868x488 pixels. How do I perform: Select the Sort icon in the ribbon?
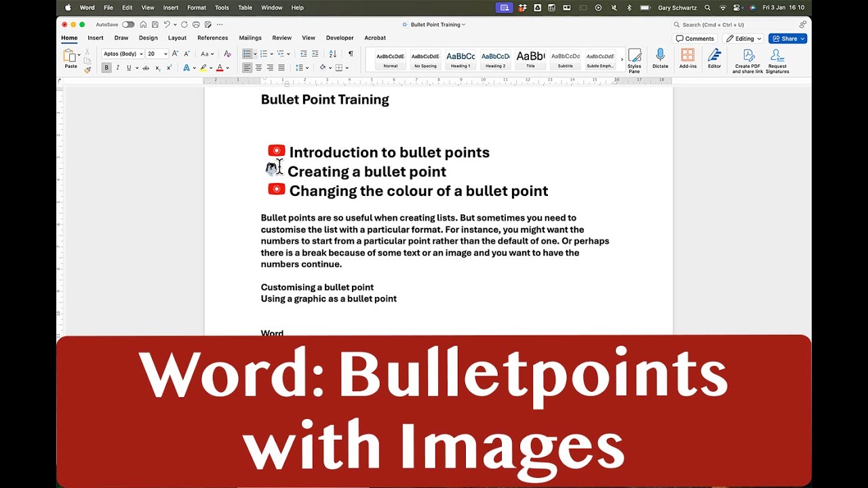tap(332, 54)
